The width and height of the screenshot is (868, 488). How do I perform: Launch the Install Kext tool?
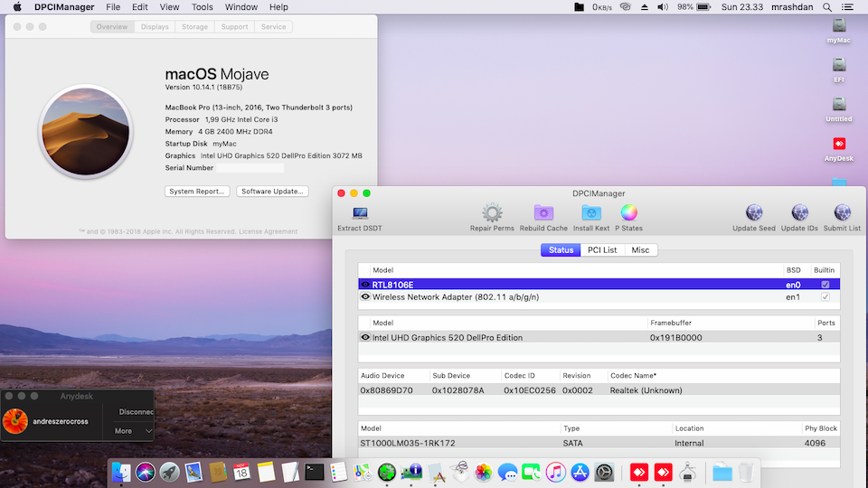(590, 214)
